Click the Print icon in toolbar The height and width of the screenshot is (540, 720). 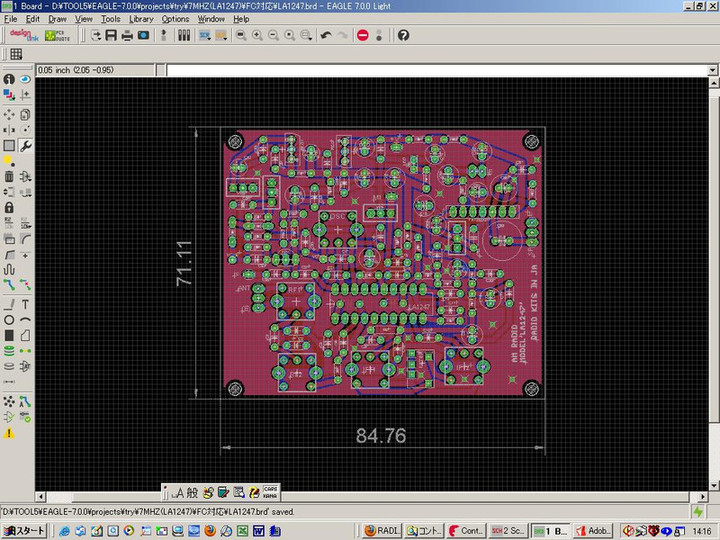[x=127, y=35]
